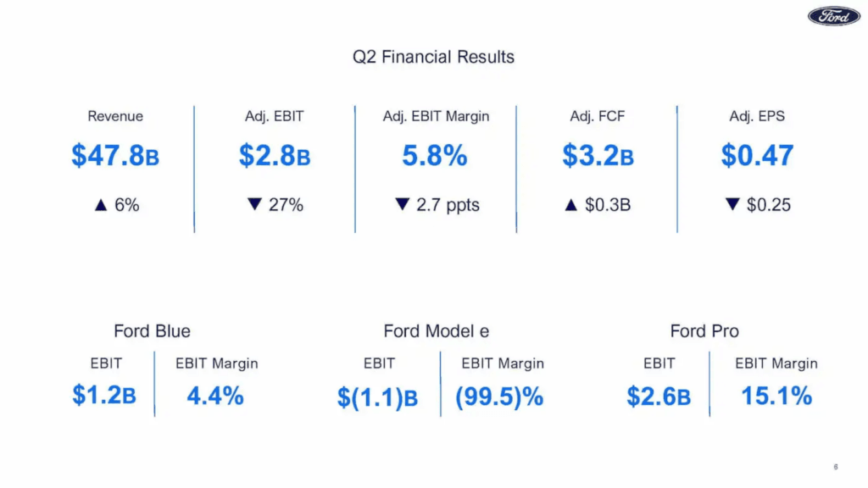Click the up triangle beside $0.3B
The width and height of the screenshot is (868, 488).
[570, 205]
